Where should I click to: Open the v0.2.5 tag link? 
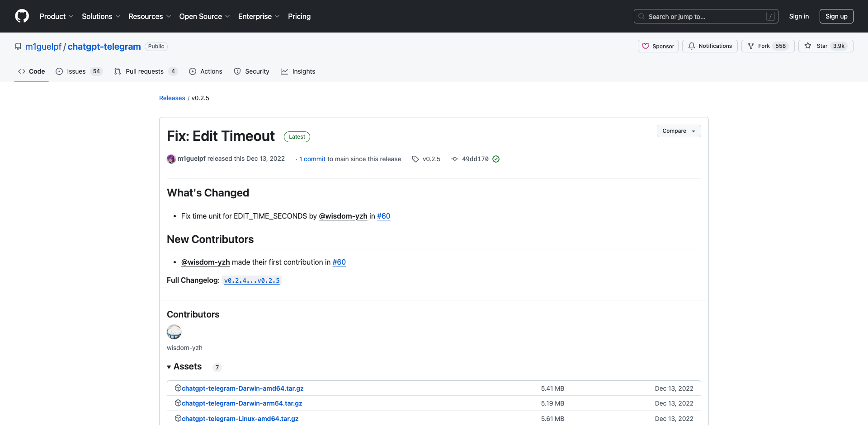431,159
